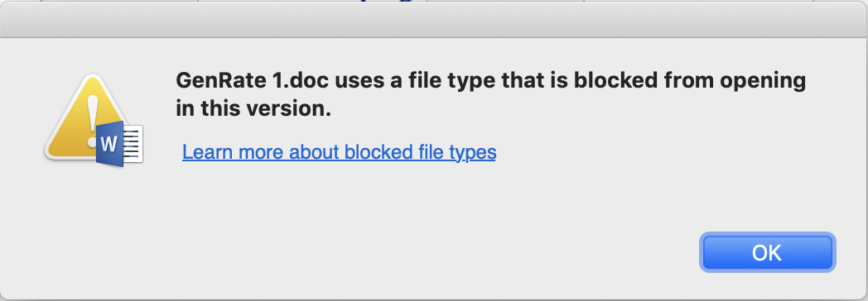Click the OK button
The height and width of the screenshot is (301, 868).
coord(767,252)
